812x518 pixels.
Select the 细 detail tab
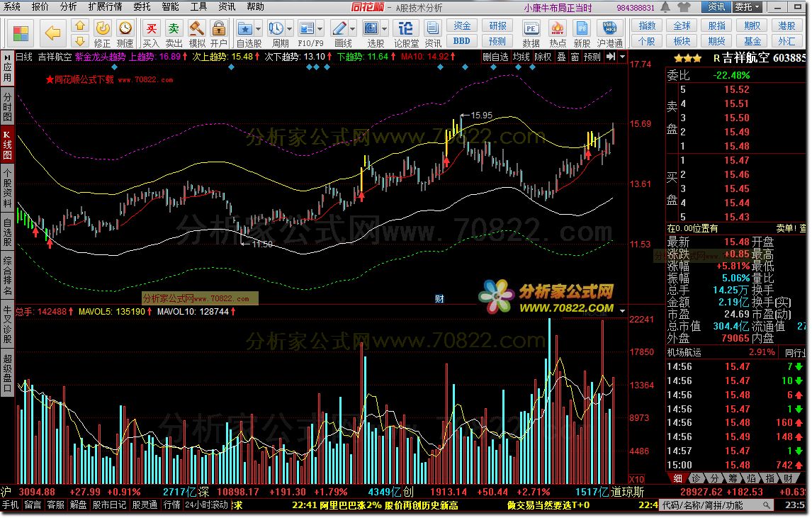pos(677,478)
